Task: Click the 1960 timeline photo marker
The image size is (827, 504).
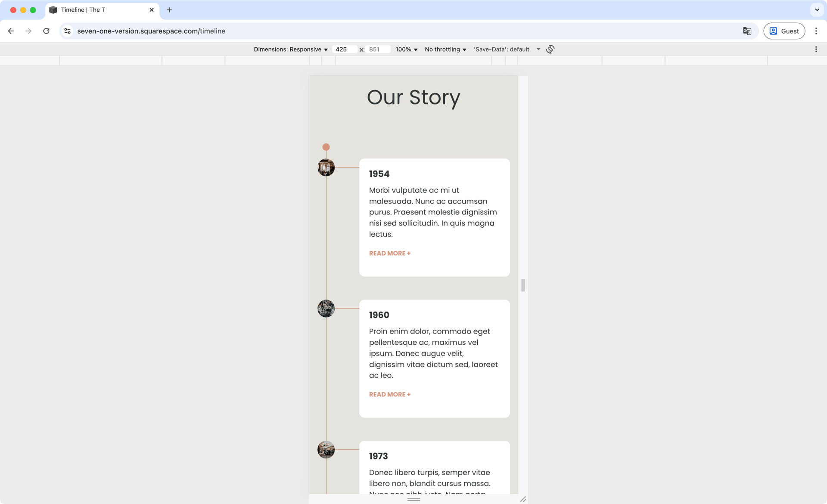Action: (326, 308)
